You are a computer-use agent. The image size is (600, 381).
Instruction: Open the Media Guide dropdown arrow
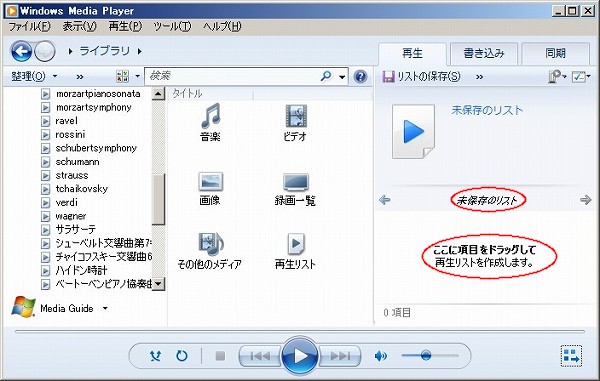pos(105,308)
